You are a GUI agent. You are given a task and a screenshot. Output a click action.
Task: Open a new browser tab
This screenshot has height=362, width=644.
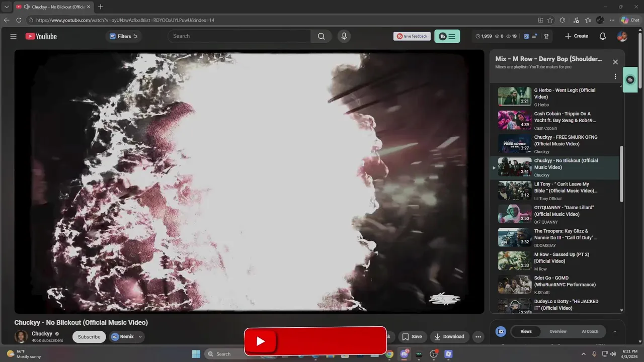point(101,7)
